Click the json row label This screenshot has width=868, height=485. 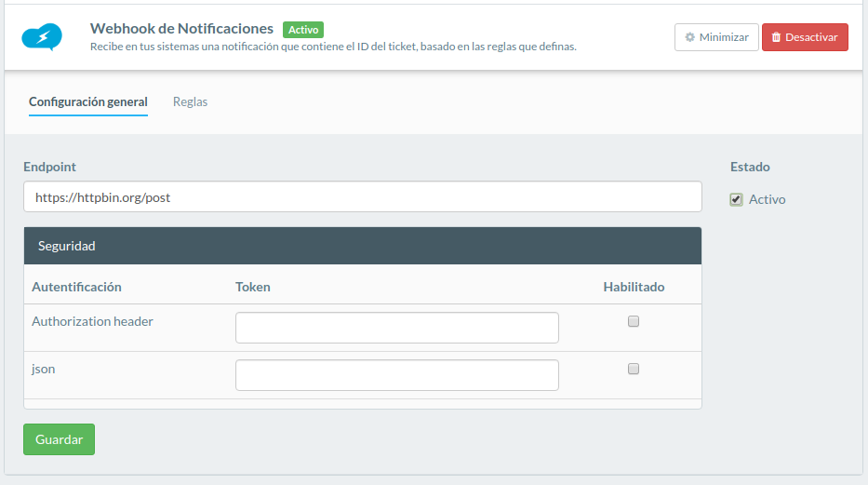click(43, 370)
